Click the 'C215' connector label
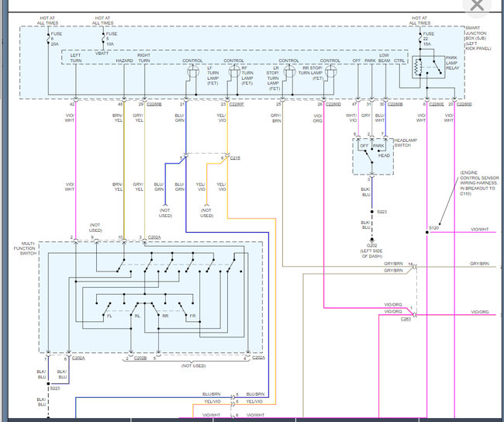This screenshot has width=504, height=422. 235,158
